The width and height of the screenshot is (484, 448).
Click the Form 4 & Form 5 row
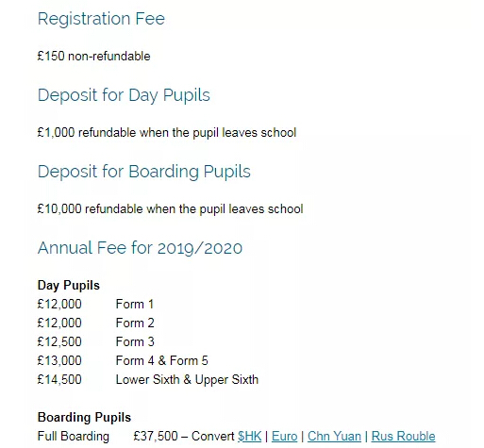click(123, 360)
